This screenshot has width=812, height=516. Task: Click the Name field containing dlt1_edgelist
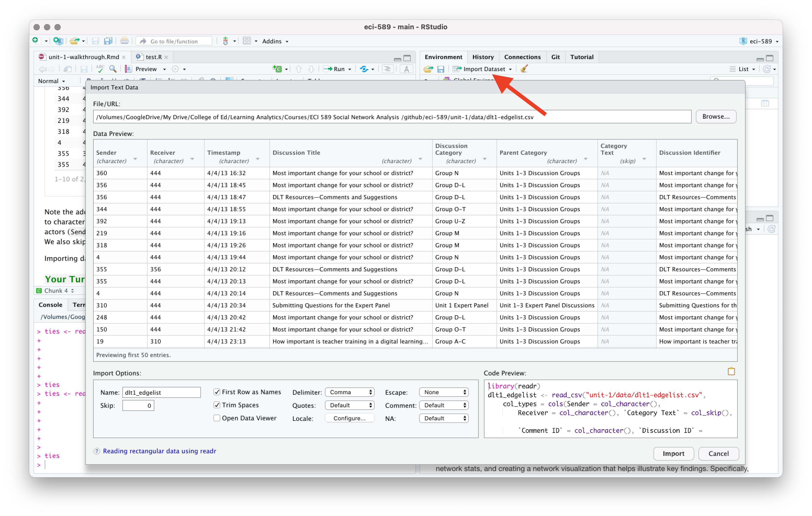[x=161, y=392]
